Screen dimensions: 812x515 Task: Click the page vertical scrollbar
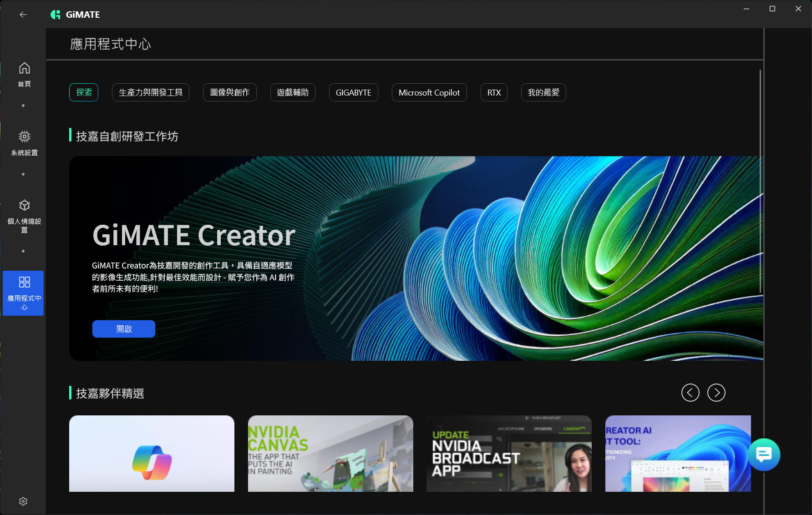click(x=760, y=181)
